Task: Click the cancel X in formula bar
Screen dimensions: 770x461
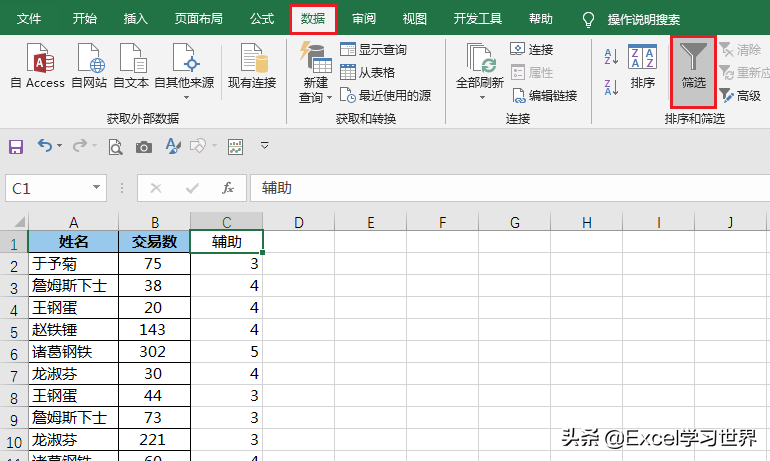Action: pos(156,188)
